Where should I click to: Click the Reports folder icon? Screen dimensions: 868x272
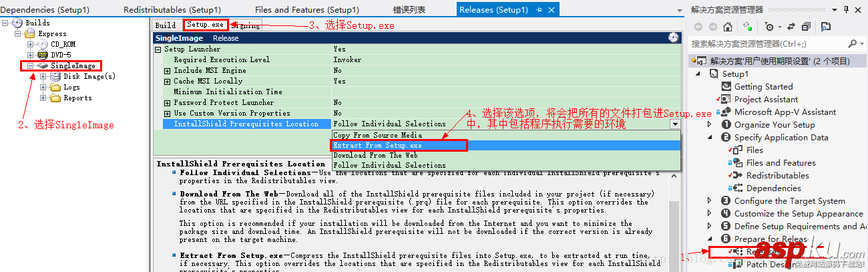pyautogui.click(x=55, y=98)
